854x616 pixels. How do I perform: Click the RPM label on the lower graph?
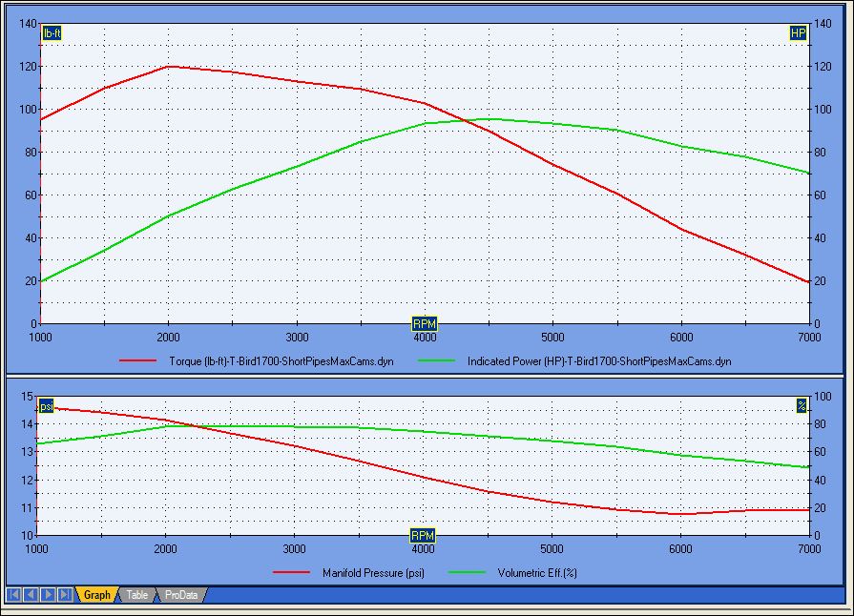(423, 536)
